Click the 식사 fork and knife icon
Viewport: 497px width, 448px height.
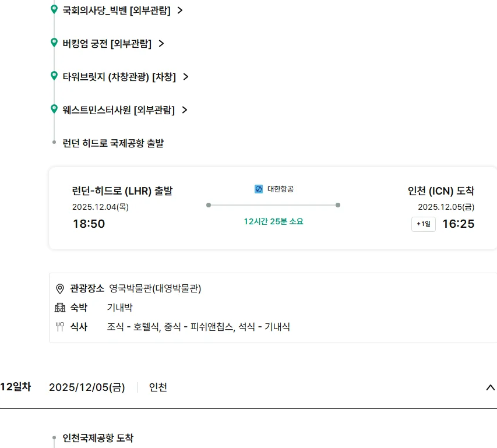[59, 327]
